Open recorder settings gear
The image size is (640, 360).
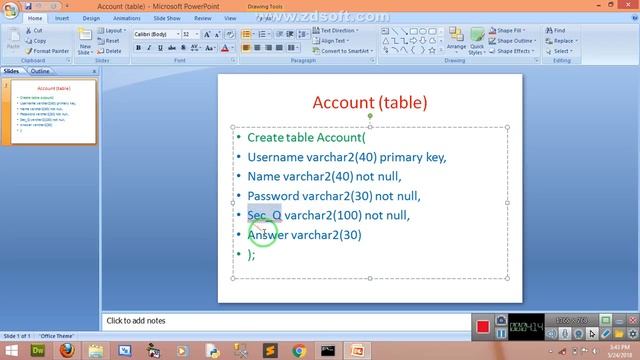click(633, 333)
